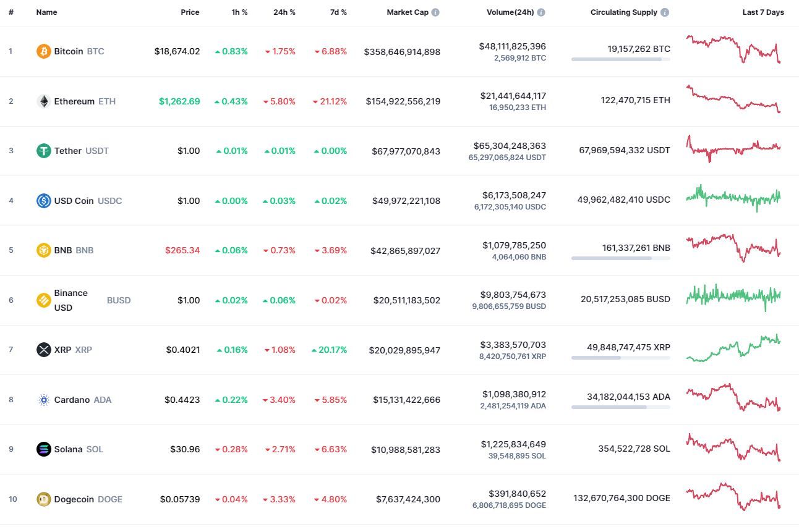Sort by the Price column header
799x532 pixels.
tap(190, 12)
